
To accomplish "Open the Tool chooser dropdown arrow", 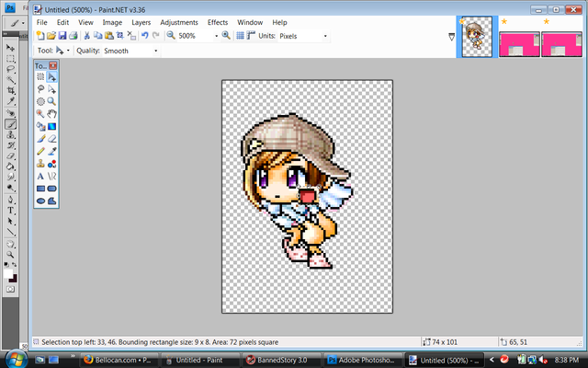I will pos(68,51).
